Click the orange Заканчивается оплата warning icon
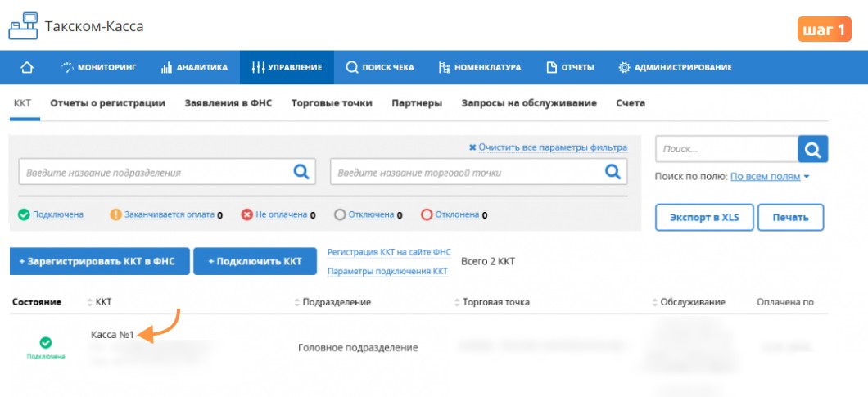The image size is (868, 397). coord(115,214)
